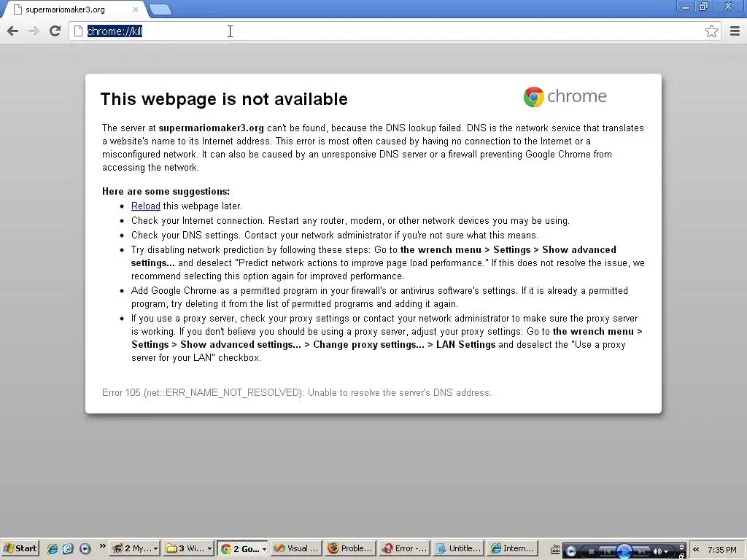Reload the current page from the toolbar
The width and height of the screenshot is (747, 560).
(55, 31)
